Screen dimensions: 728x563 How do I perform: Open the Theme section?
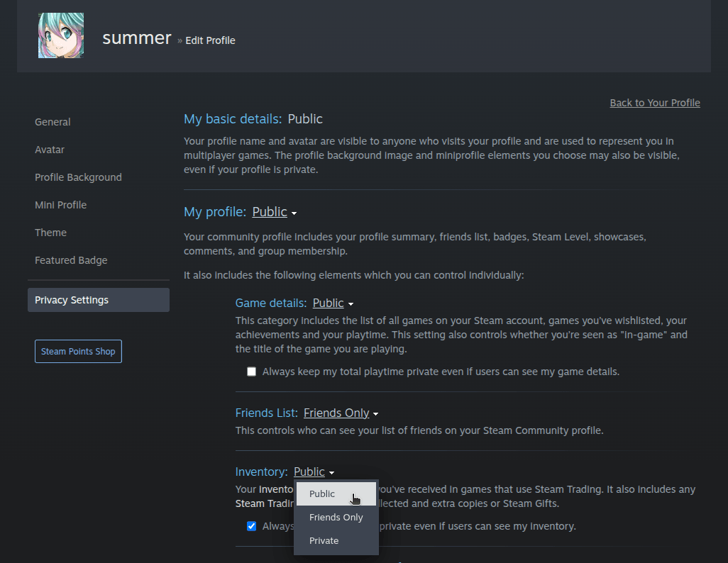pos(50,233)
